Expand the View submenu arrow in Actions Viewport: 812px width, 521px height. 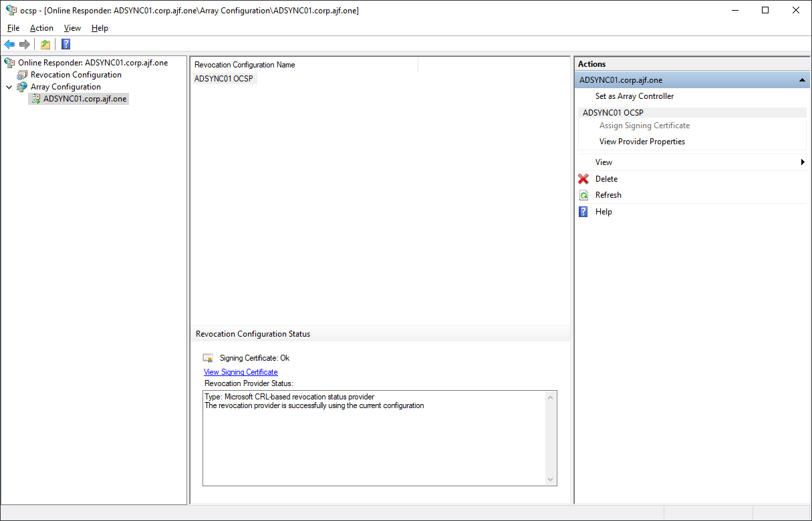803,162
